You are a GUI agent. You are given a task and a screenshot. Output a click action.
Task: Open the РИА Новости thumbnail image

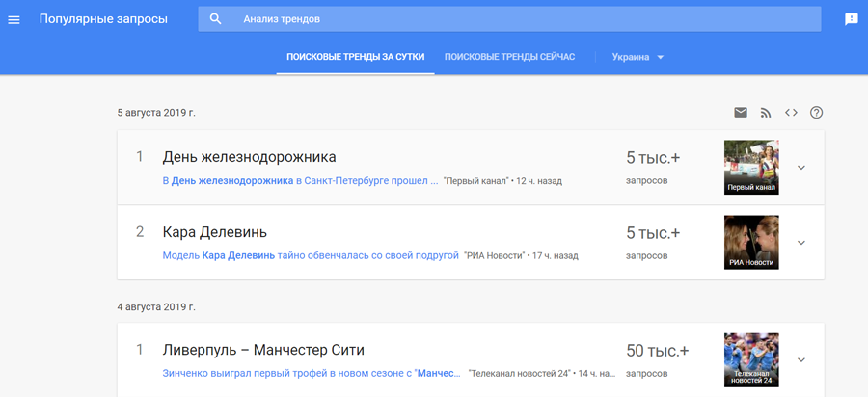pyautogui.click(x=751, y=242)
